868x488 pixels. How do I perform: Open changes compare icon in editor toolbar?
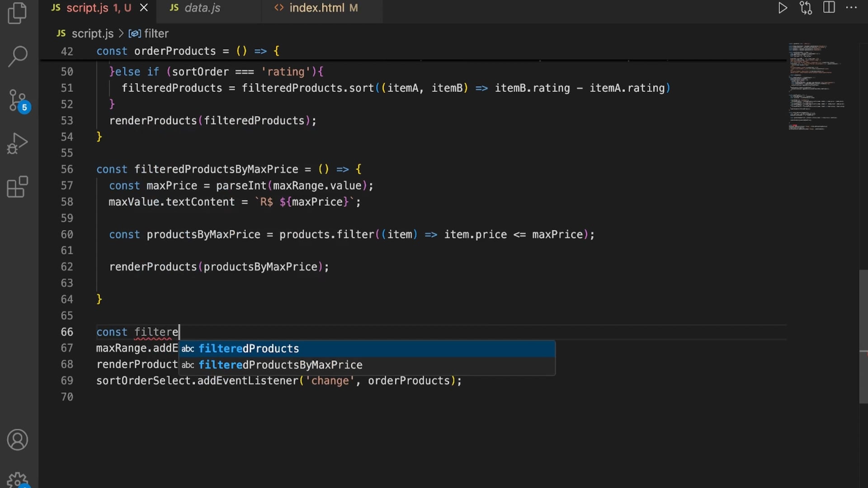[x=806, y=8]
